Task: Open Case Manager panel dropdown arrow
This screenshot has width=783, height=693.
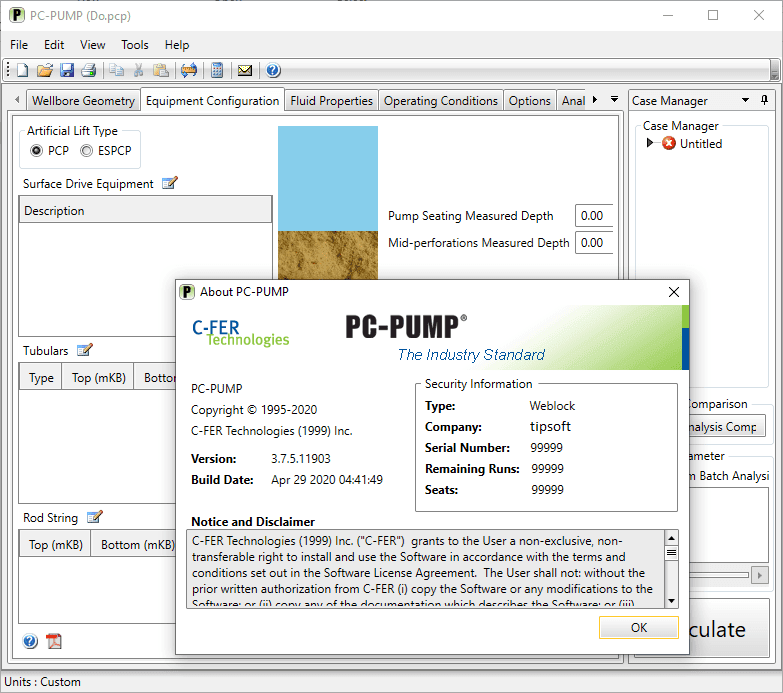Action: tap(746, 100)
